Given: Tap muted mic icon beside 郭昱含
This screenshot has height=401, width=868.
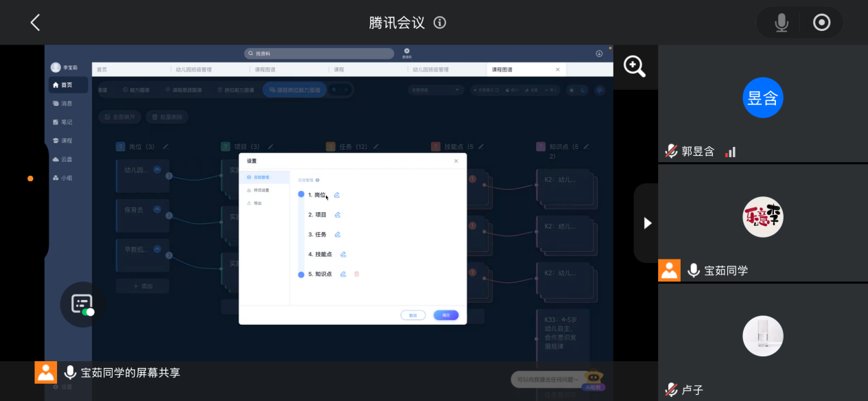Looking at the screenshot, I should 671,151.
